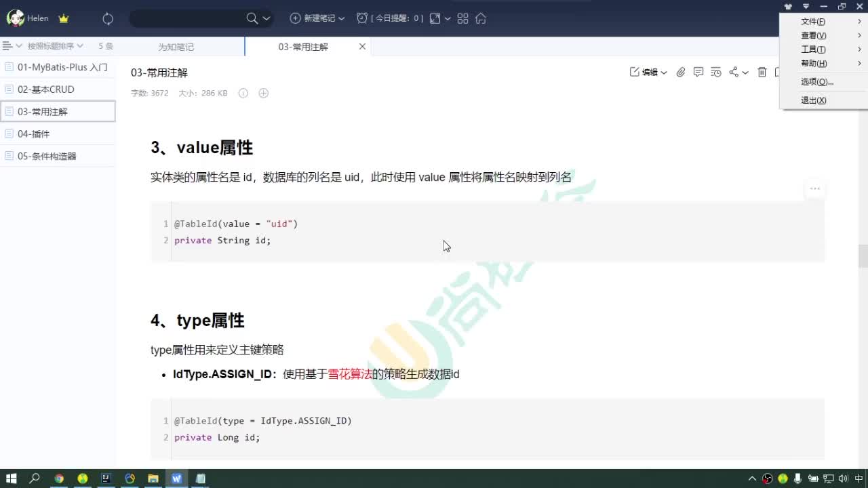Expand the 编辑 dropdown arrow
This screenshot has height=488, width=868.
664,73
